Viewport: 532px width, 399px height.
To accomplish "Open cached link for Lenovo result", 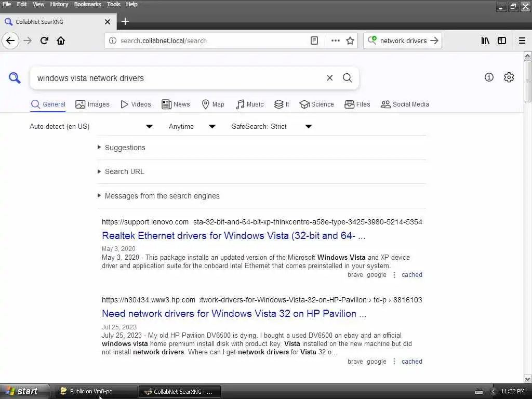I will [412, 275].
